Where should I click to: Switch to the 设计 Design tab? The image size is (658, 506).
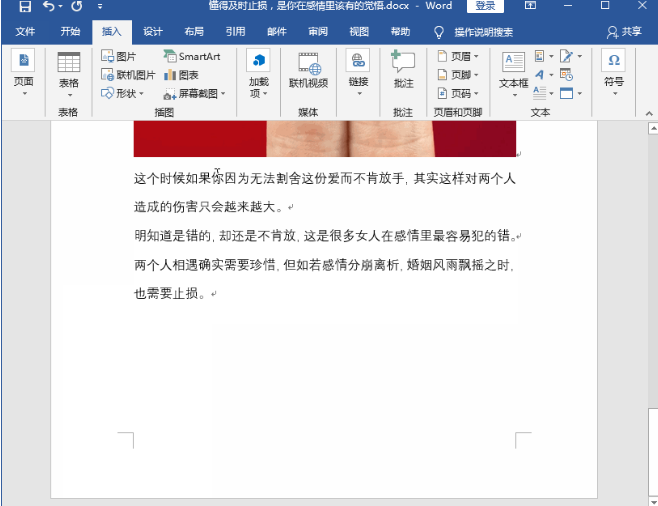152,31
